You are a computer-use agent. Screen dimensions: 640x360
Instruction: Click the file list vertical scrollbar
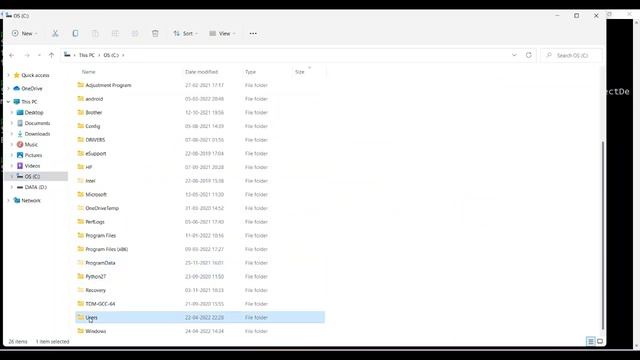pos(602,236)
